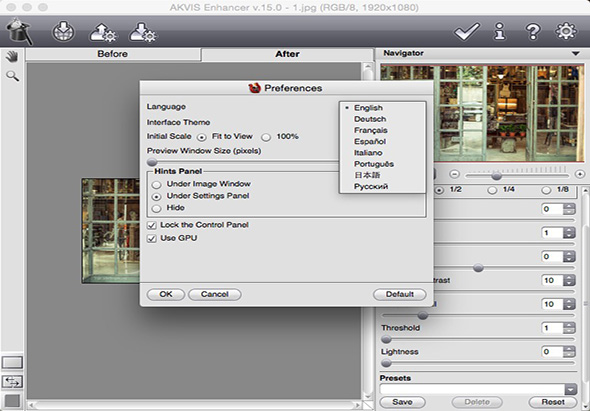Click the Lightness value input field
Image resolution: width=590 pixels, height=411 pixels.
click(552, 352)
